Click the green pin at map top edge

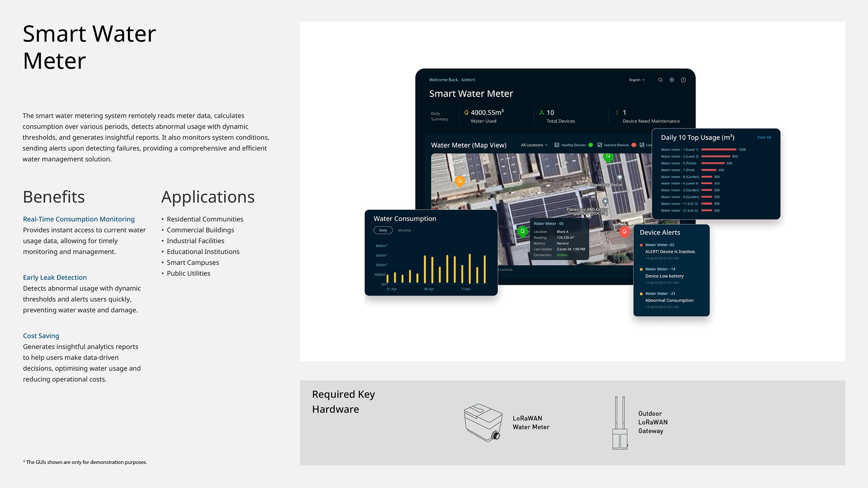tap(608, 157)
